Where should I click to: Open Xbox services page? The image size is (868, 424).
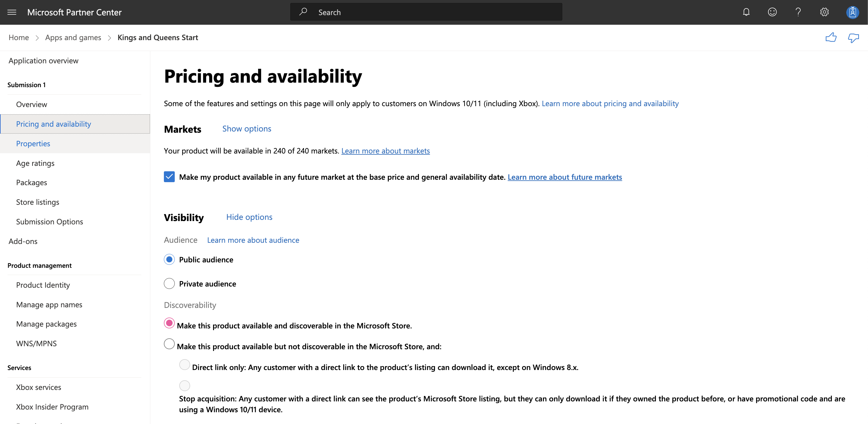tap(39, 387)
